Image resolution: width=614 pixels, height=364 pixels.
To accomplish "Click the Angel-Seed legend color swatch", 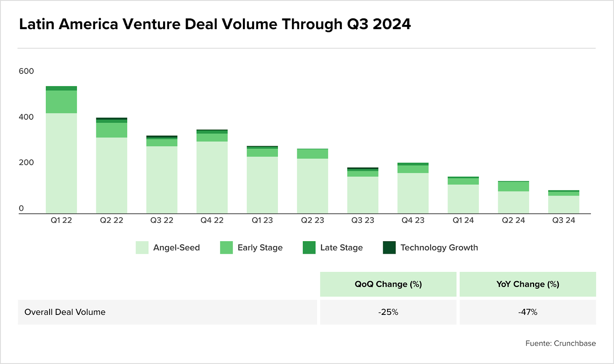I will (x=142, y=247).
